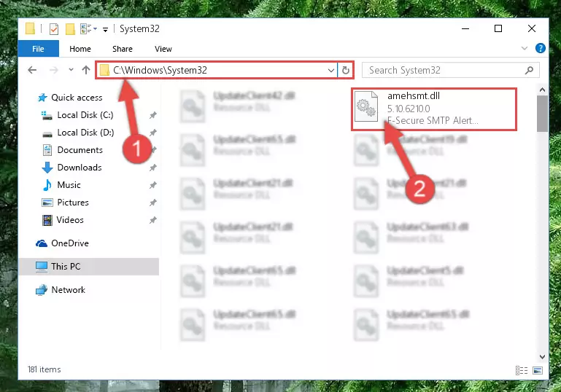Open Videos in navigation pane
This screenshot has width=561, height=392.
pyautogui.click(x=70, y=220)
